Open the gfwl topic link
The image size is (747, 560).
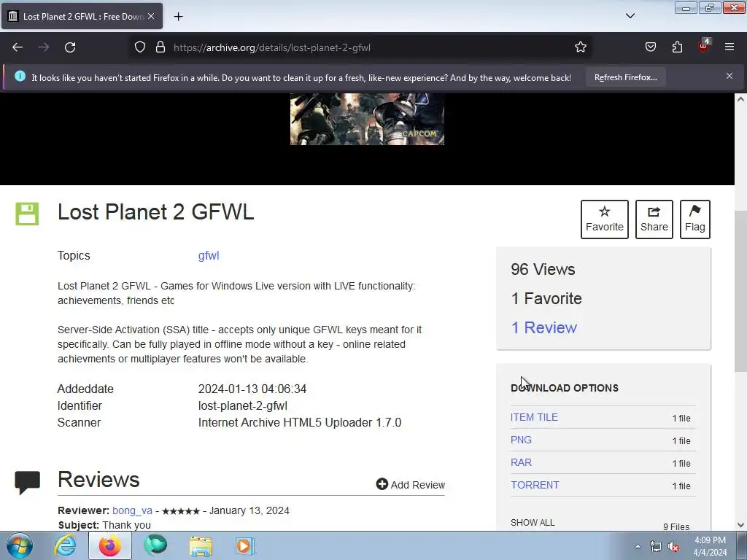click(209, 256)
